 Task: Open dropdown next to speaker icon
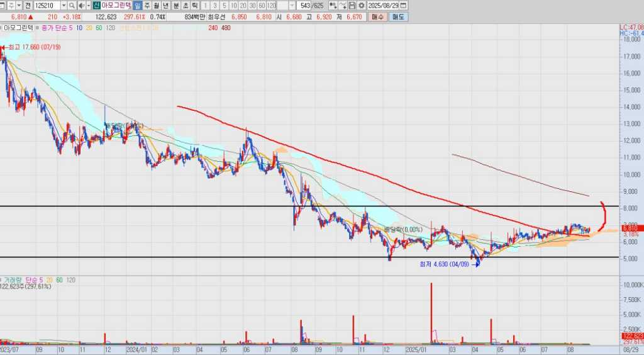pos(89,6)
